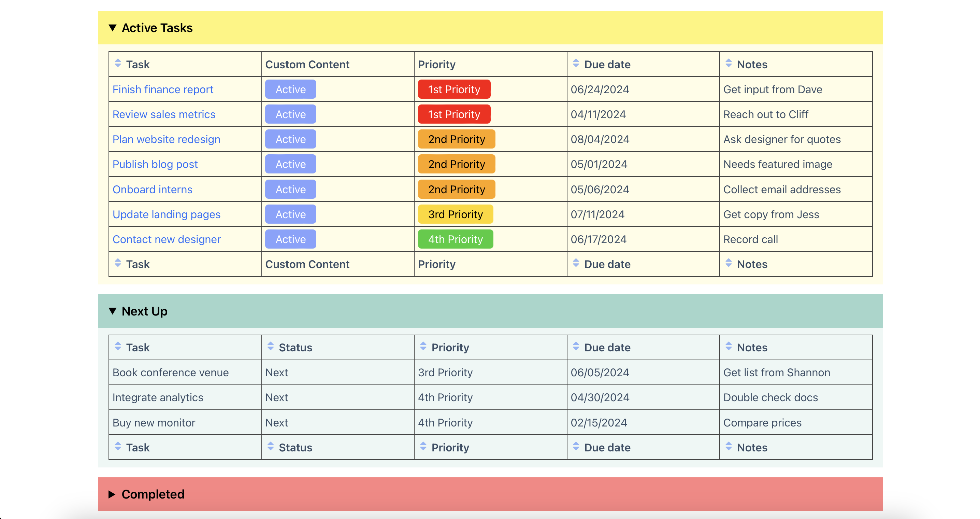Click Active status badge on Contact new designer
This screenshot has width=980, height=519.
click(x=290, y=239)
